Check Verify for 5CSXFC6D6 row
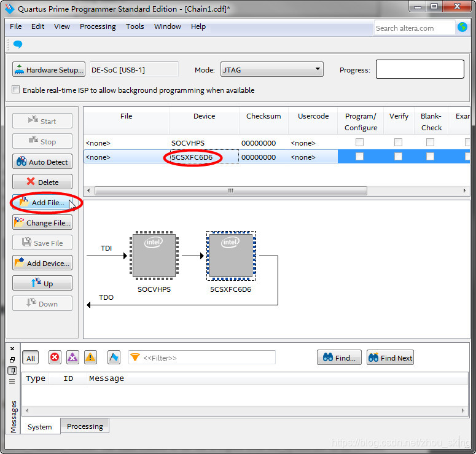The image size is (476, 454). coord(398,157)
